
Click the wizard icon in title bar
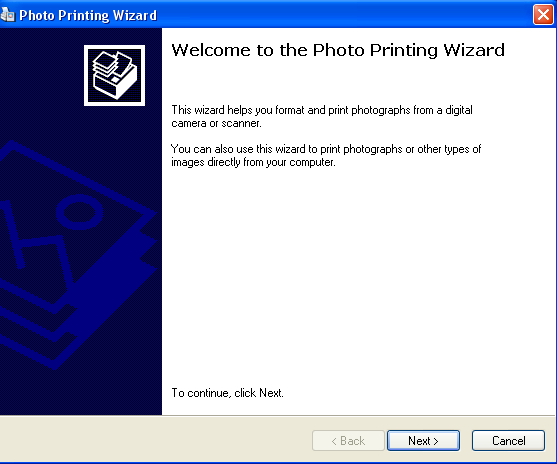tap(7, 15)
